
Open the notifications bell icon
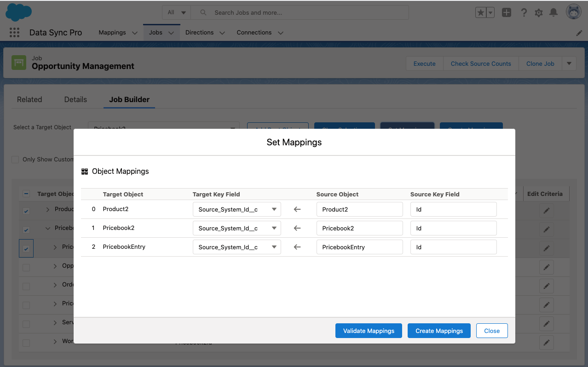(553, 13)
